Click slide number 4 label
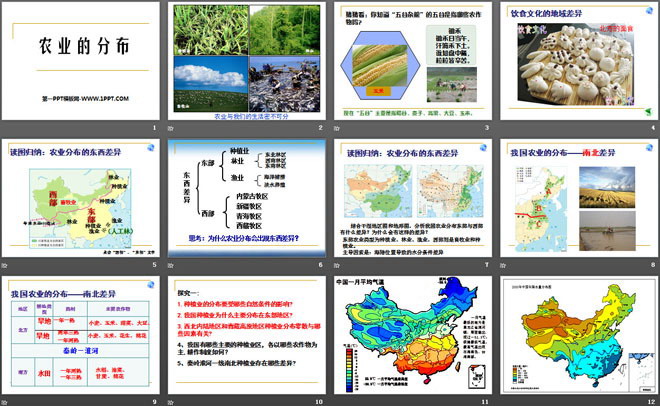This screenshot has height=406, width=660. click(654, 127)
